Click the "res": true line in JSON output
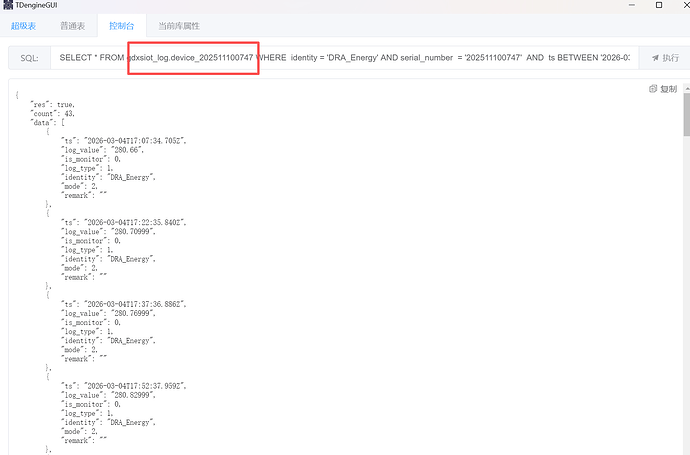The image size is (690, 455). pos(52,104)
